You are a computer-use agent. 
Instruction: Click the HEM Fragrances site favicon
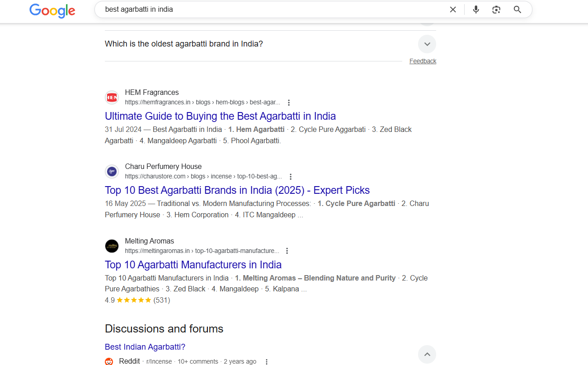tap(112, 97)
